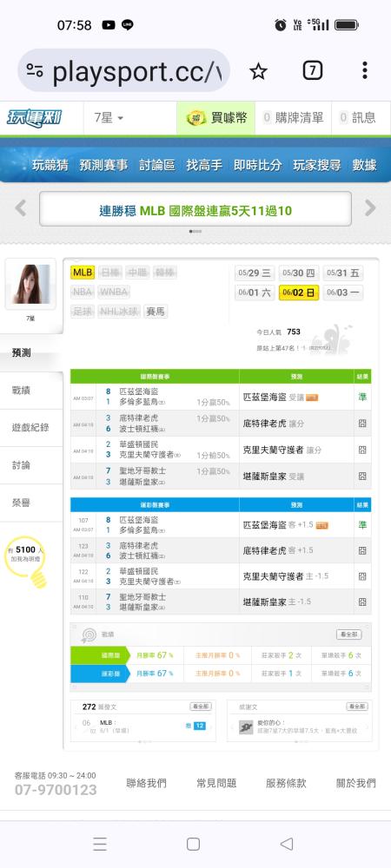This screenshot has height=868, width=391.
Task: Tap the site info icon in address bar
Action: pos(35,70)
